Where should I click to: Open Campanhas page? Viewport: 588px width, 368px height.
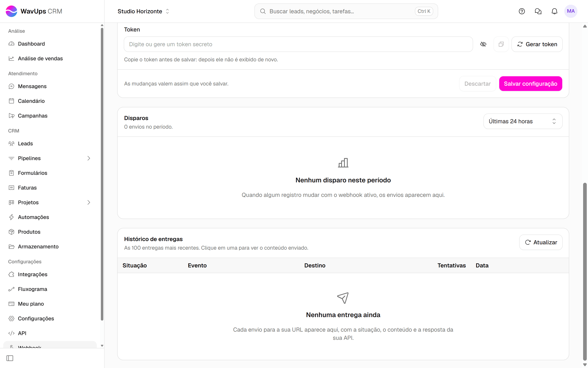tap(50, 116)
